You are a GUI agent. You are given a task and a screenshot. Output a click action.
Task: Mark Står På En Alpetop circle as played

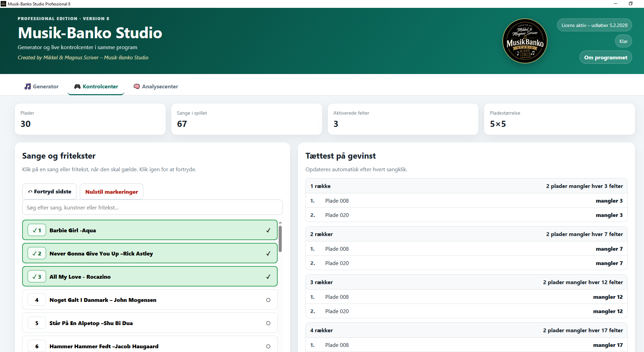coord(268,323)
